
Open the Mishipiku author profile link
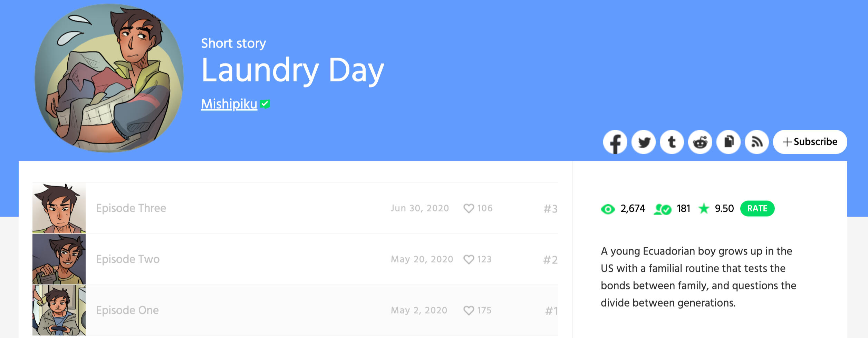pyautogui.click(x=229, y=104)
